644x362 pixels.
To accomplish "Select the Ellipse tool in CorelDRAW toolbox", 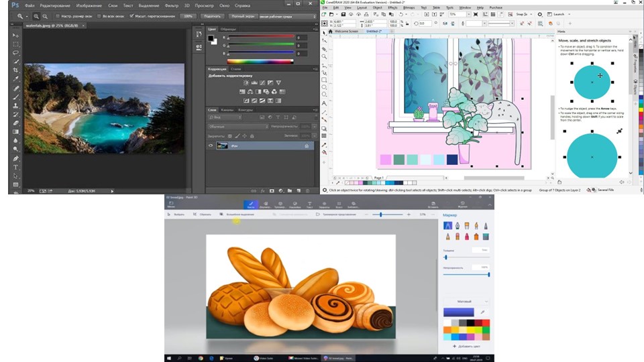I will (325, 86).
